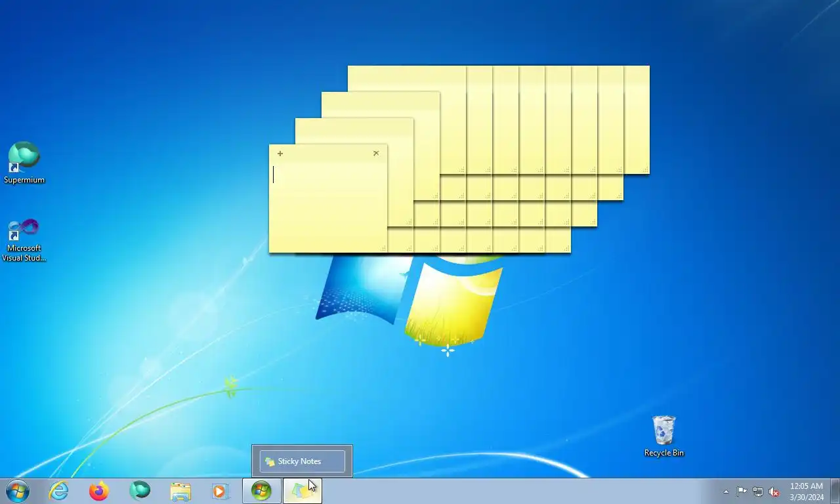Screen dimensions: 840x504
Task: Show hidden system tray icons
Action: pyautogui.click(x=726, y=492)
